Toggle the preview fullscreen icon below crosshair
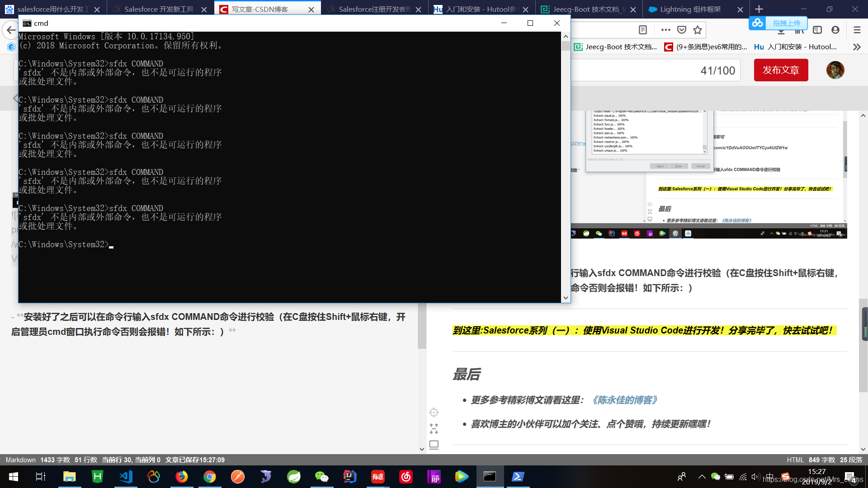This screenshot has width=868, height=488. pos(434,428)
